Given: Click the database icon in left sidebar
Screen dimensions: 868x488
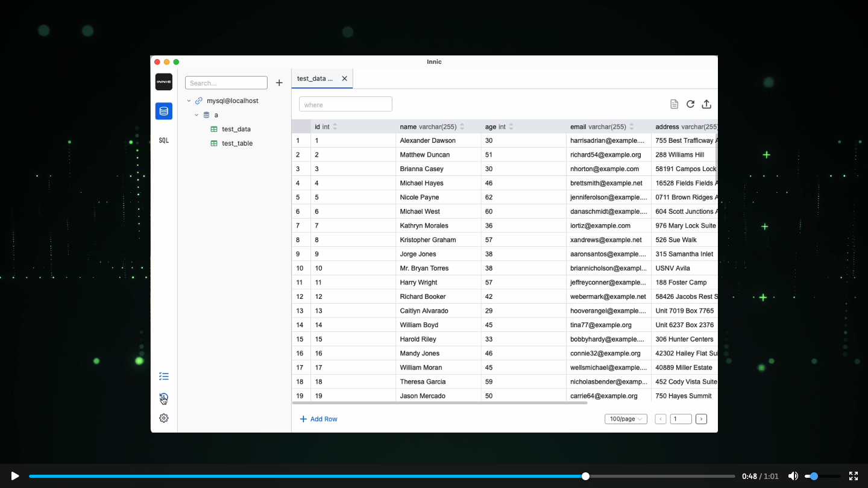Looking at the screenshot, I should 163,111.
